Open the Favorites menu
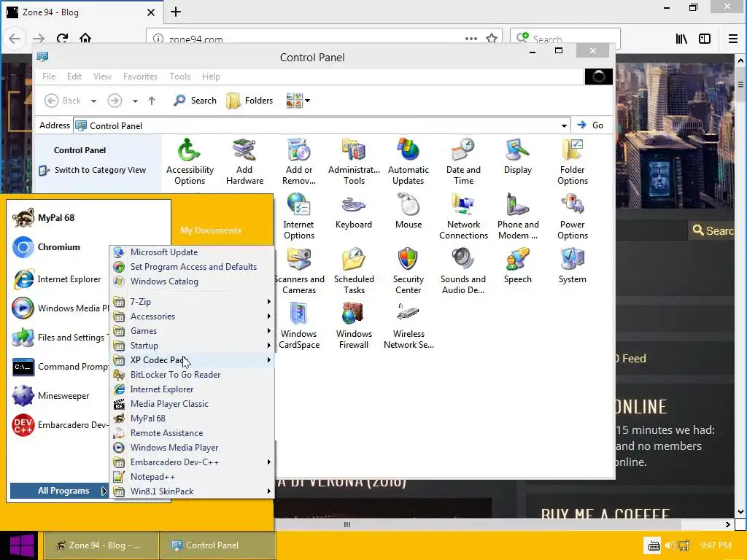The width and height of the screenshot is (747, 560). pos(140,76)
